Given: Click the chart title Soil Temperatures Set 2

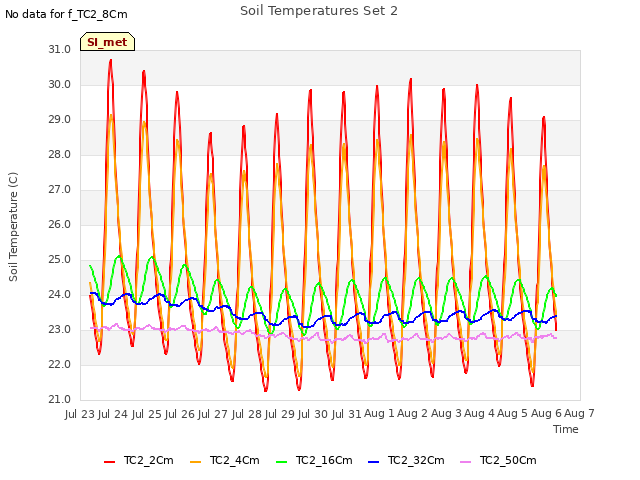Looking at the screenshot, I should 319,11.
